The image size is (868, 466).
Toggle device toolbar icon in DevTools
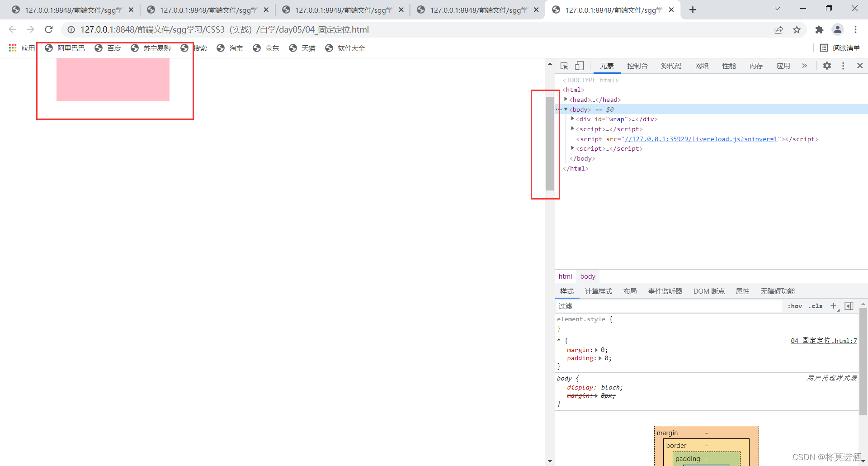(x=580, y=66)
